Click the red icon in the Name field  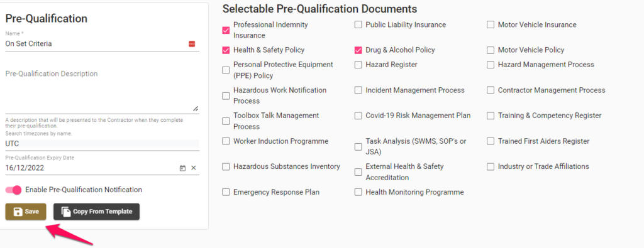click(192, 44)
